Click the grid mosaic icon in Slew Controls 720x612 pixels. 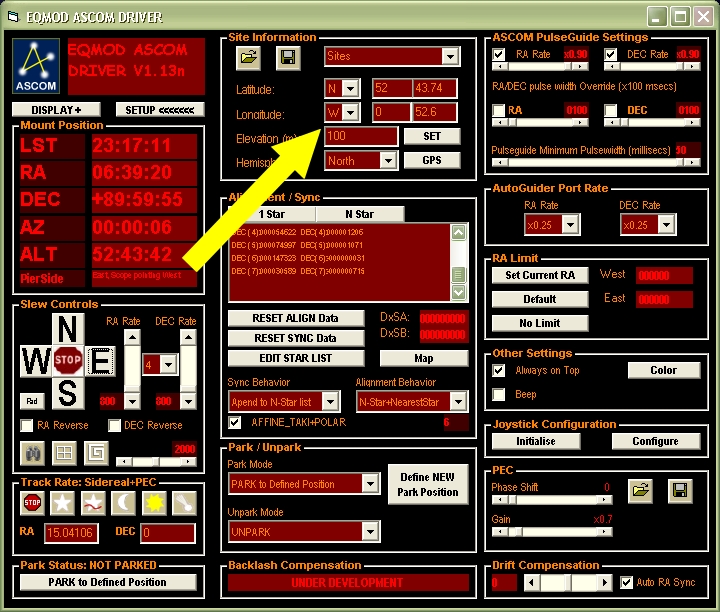tap(64, 454)
